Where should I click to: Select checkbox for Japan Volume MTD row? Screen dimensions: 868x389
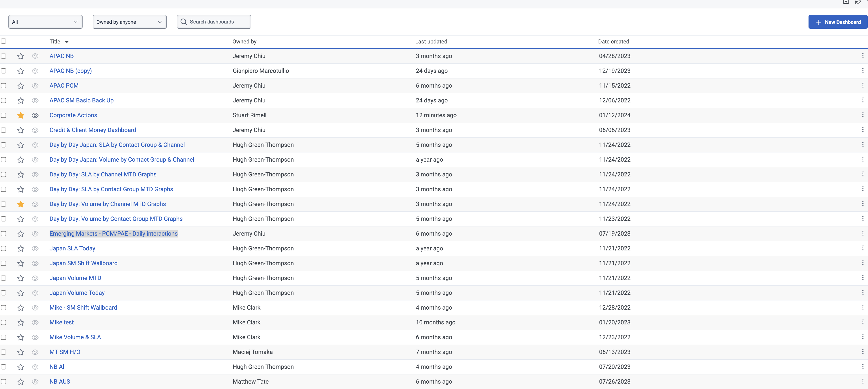pyautogui.click(x=4, y=278)
